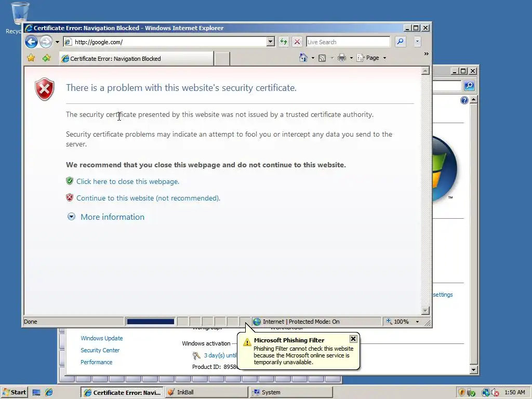Click the network connection tray icon
532x399 pixels.
[x=486, y=393]
